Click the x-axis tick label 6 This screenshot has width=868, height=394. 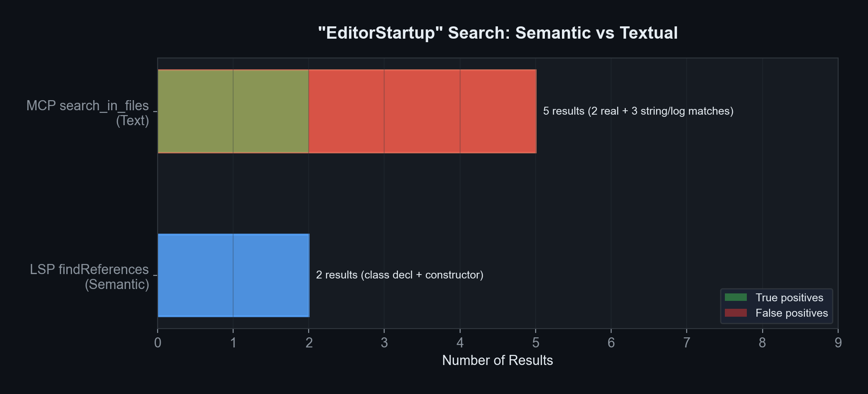[x=611, y=343]
